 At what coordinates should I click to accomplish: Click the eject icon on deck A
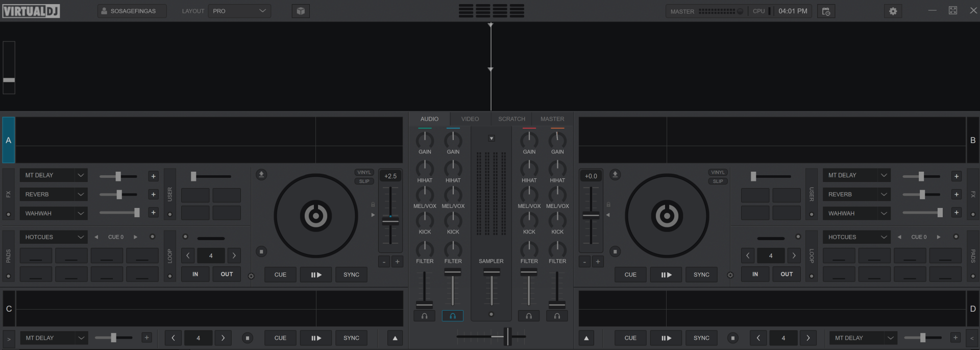tap(261, 175)
